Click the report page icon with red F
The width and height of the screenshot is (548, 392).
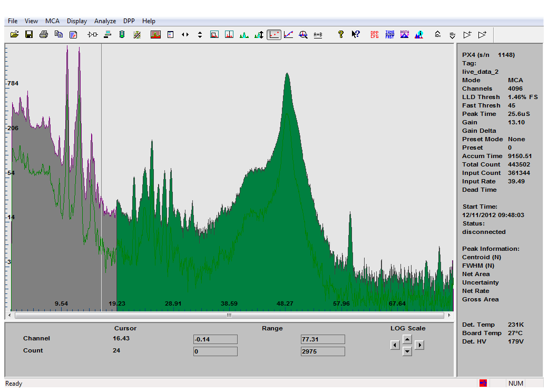(x=73, y=35)
